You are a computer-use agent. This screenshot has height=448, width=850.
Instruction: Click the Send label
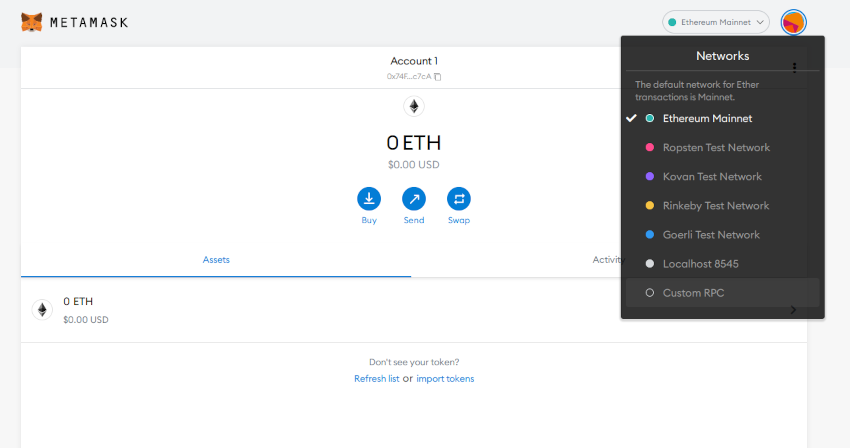(x=414, y=220)
